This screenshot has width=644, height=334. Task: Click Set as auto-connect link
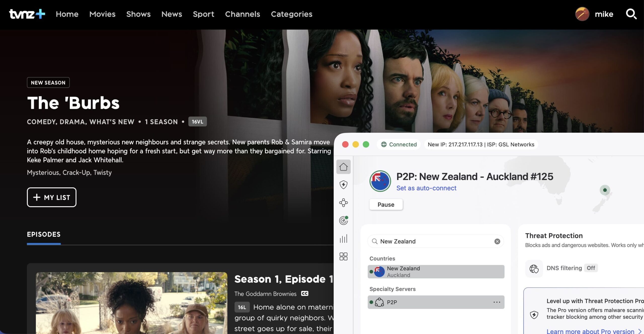click(x=426, y=188)
